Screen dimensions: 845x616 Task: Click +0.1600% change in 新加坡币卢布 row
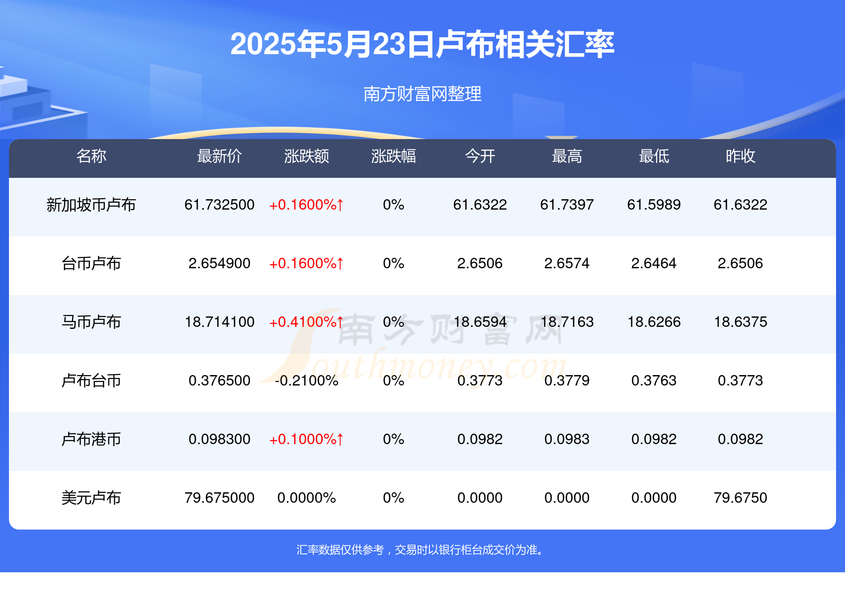307,205
